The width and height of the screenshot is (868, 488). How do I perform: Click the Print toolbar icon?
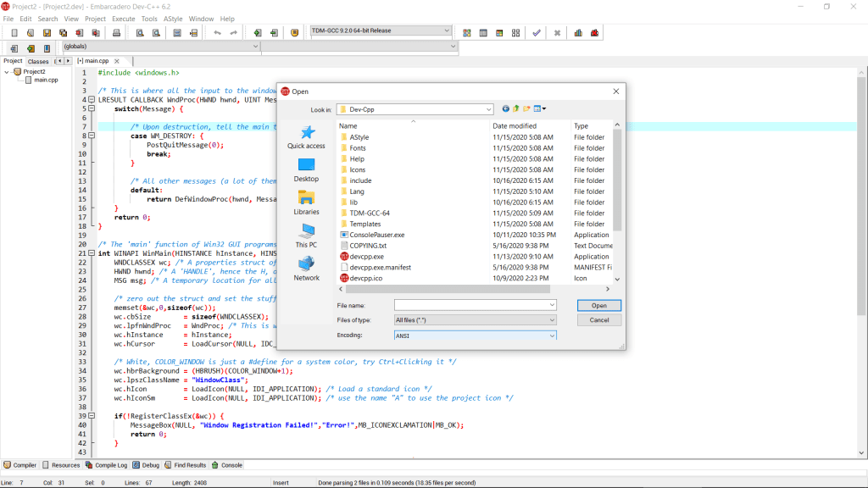pyautogui.click(x=116, y=33)
